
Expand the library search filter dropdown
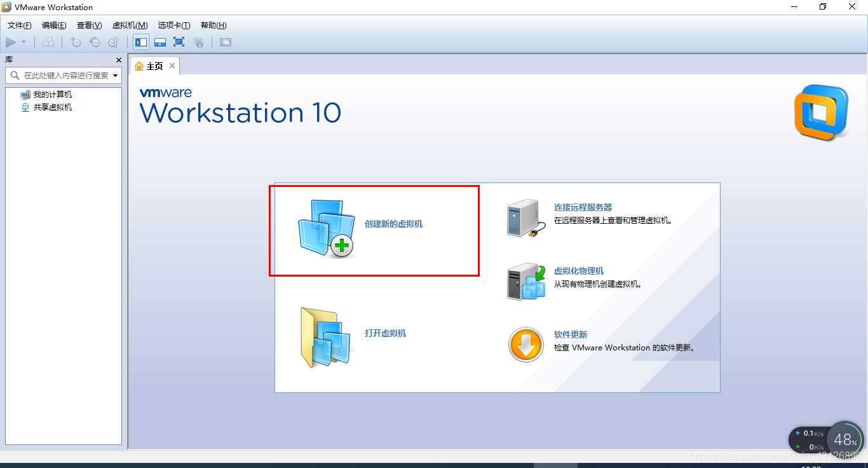(116, 75)
